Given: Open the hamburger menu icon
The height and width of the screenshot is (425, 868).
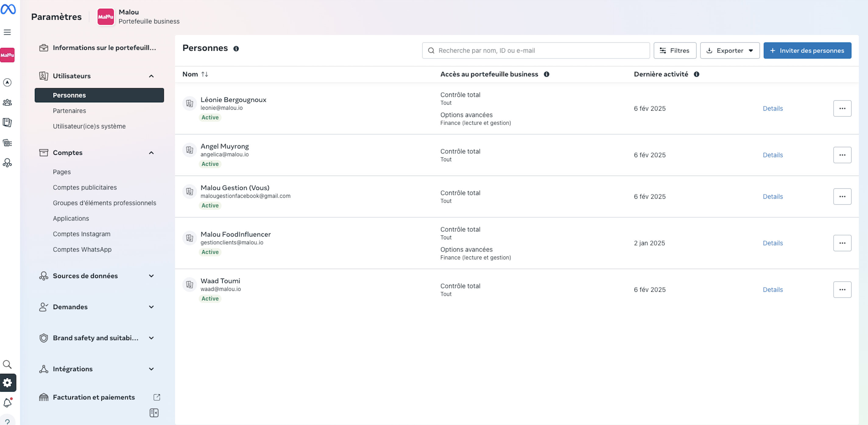Looking at the screenshot, I should pyautogui.click(x=7, y=32).
